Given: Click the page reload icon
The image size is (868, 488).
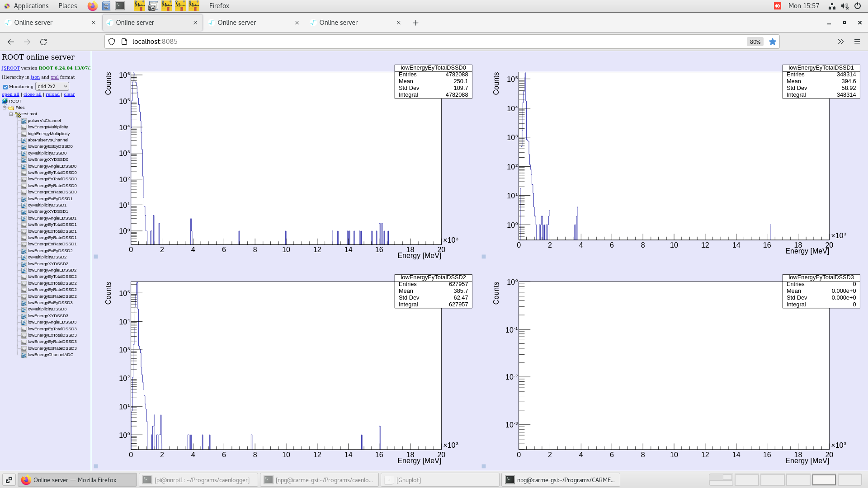Looking at the screenshot, I should (x=44, y=42).
